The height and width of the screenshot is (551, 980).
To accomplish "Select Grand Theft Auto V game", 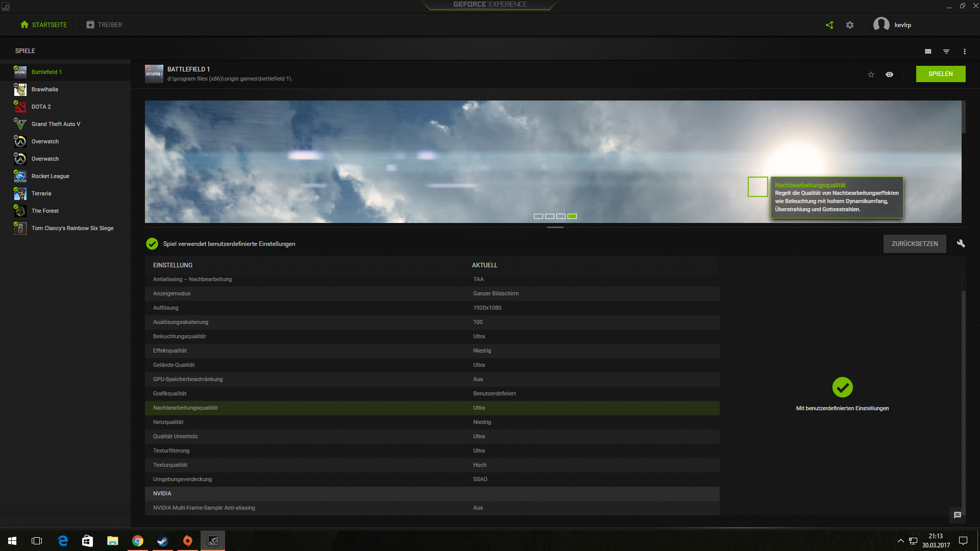I will click(x=56, y=124).
